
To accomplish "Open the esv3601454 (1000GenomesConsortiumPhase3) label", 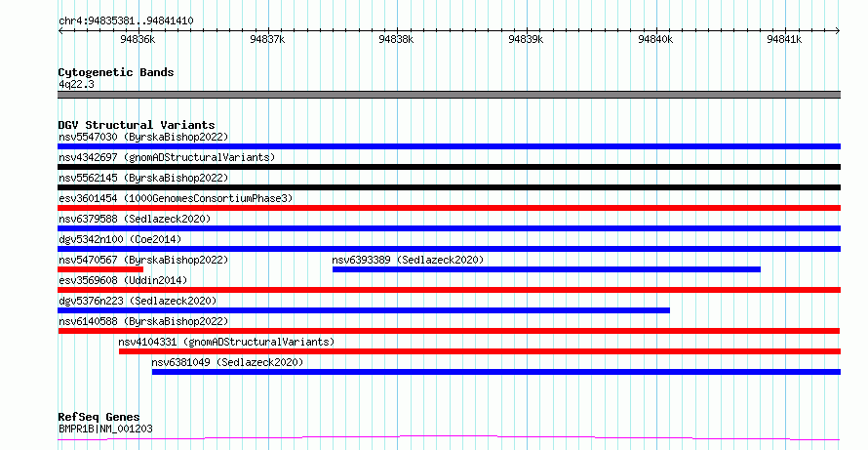I will point(176,198).
